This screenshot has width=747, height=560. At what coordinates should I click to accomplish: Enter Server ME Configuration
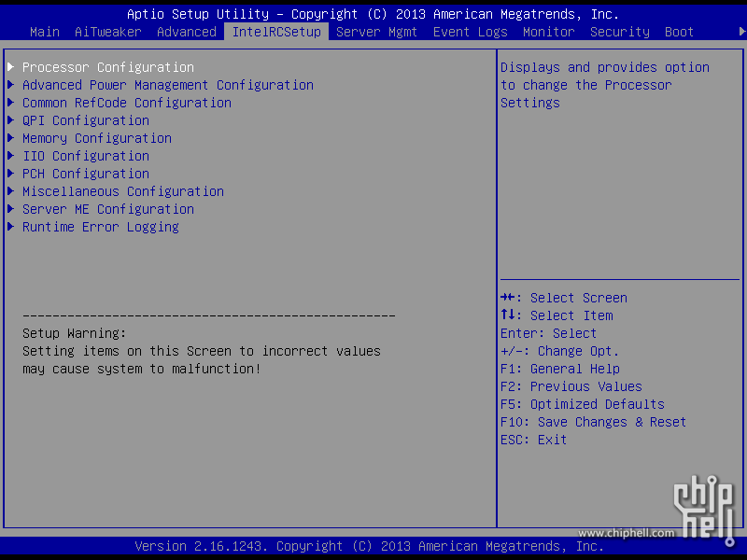point(108,209)
